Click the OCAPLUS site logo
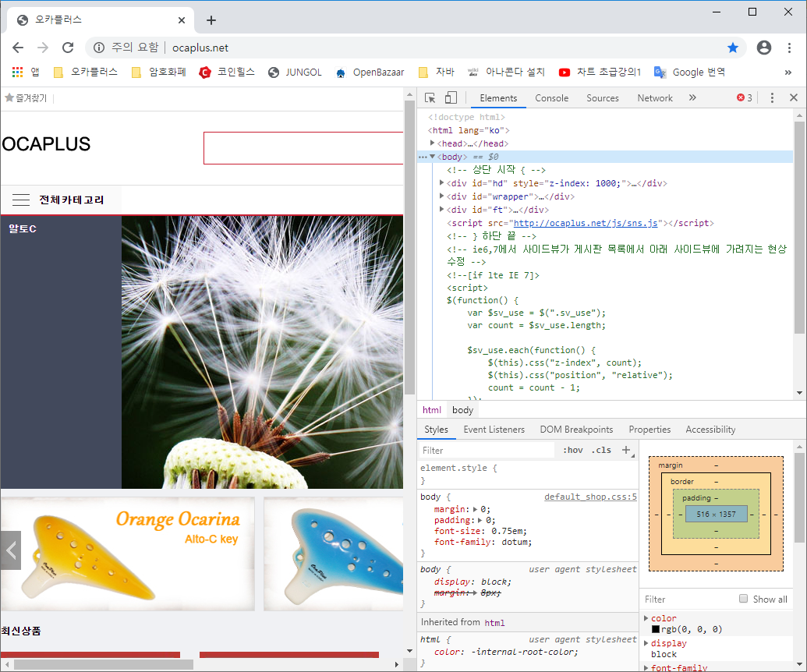The height and width of the screenshot is (672, 807). click(46, 144)
